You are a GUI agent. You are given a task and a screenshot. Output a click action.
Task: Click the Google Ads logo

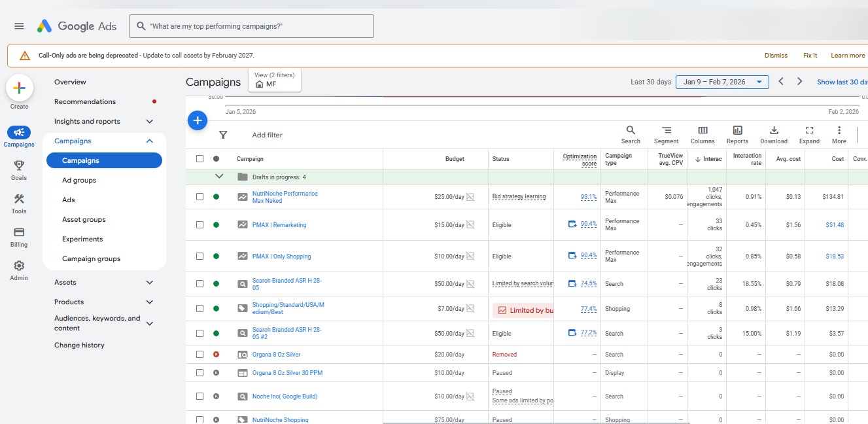(x=77, y=26)
